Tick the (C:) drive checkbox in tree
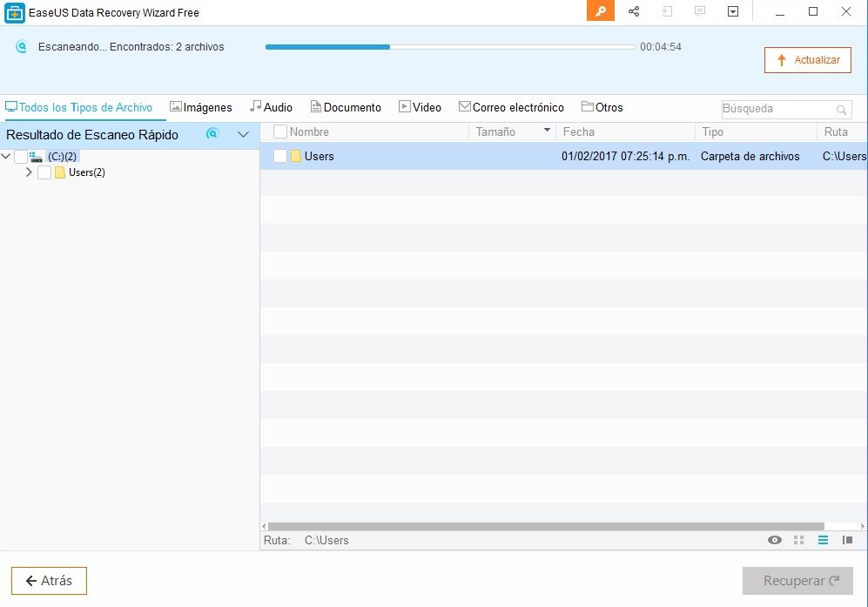The width and height of the screenshot is (868, 607). (x=21, y=157)
